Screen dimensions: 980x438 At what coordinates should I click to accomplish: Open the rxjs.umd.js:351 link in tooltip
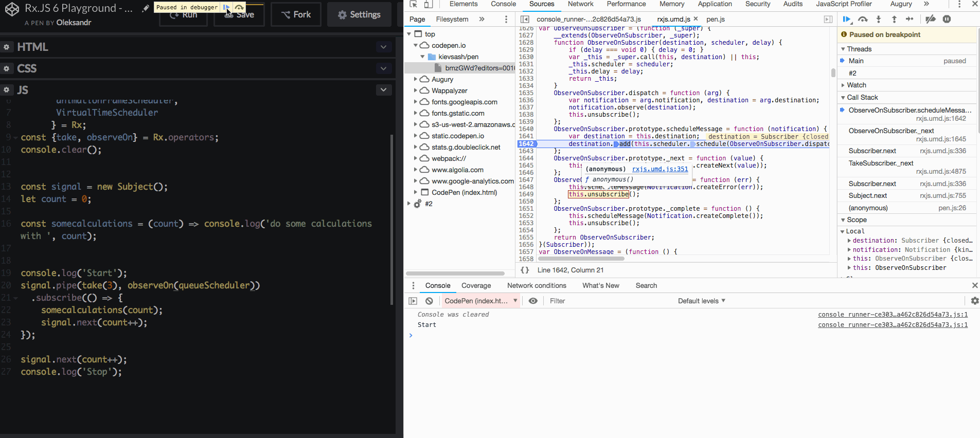[x=660, y=169]
